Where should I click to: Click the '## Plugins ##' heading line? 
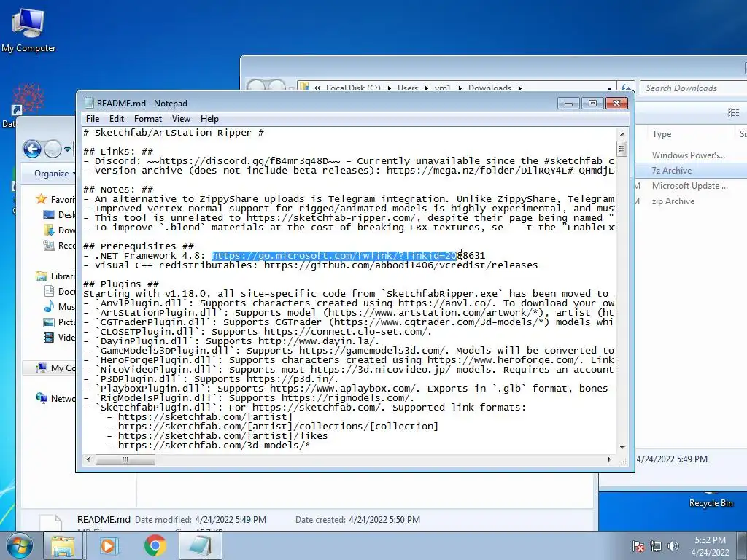tap(121, 284)
